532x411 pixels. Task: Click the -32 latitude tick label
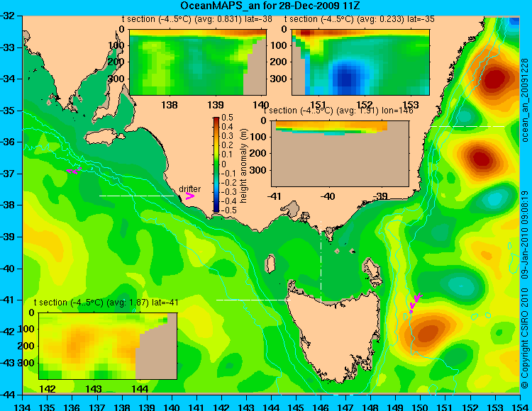coord(8,16)
